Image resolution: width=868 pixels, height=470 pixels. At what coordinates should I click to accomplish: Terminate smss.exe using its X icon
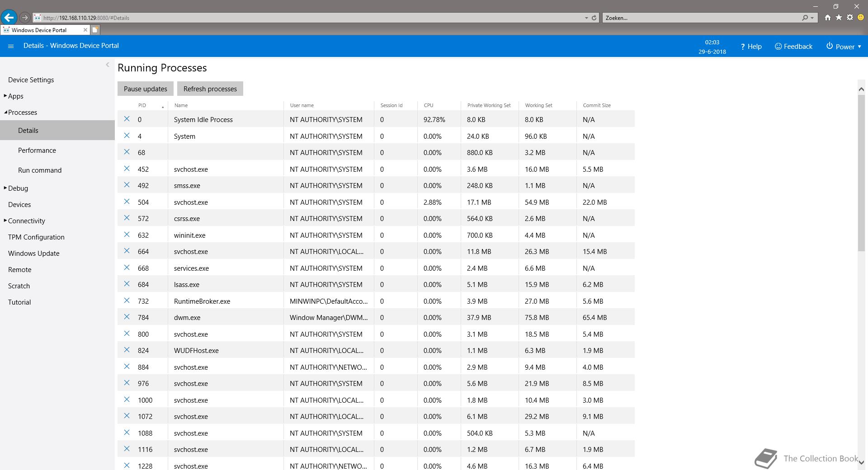127,185
